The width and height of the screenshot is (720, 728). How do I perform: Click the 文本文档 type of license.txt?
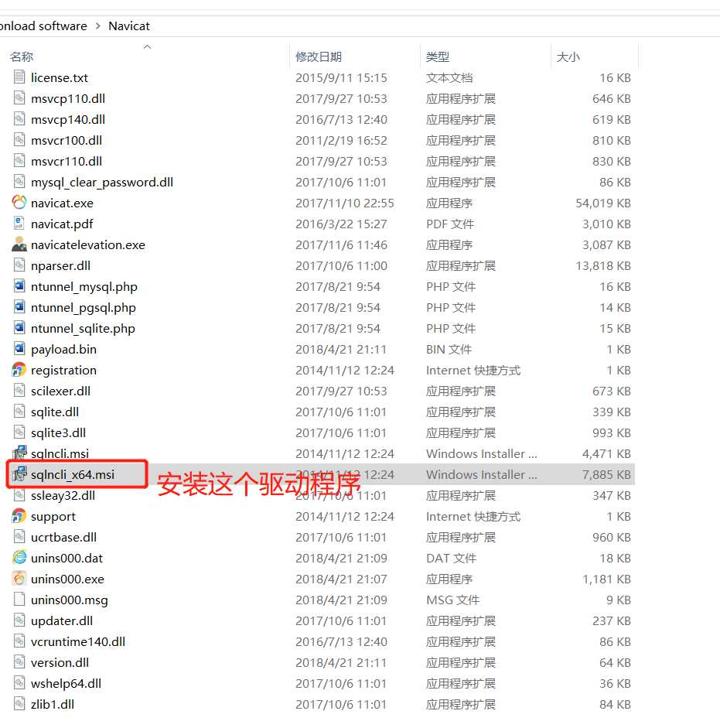pos(449,77)
